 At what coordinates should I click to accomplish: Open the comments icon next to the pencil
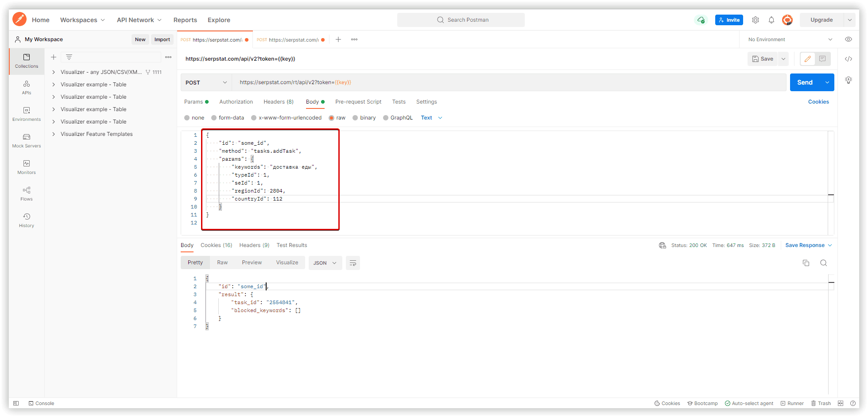click(822, 59)
